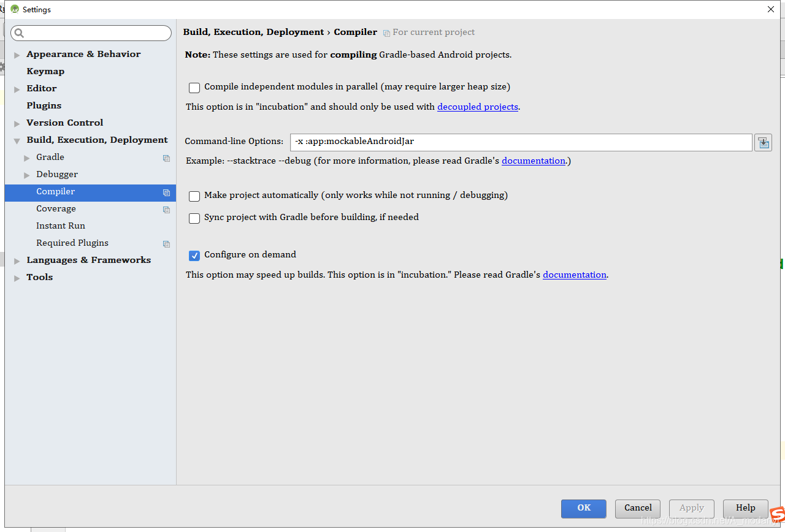Click 'For current project' copy icon in header
The image size is (785, 532).
[x=386, y=33]
